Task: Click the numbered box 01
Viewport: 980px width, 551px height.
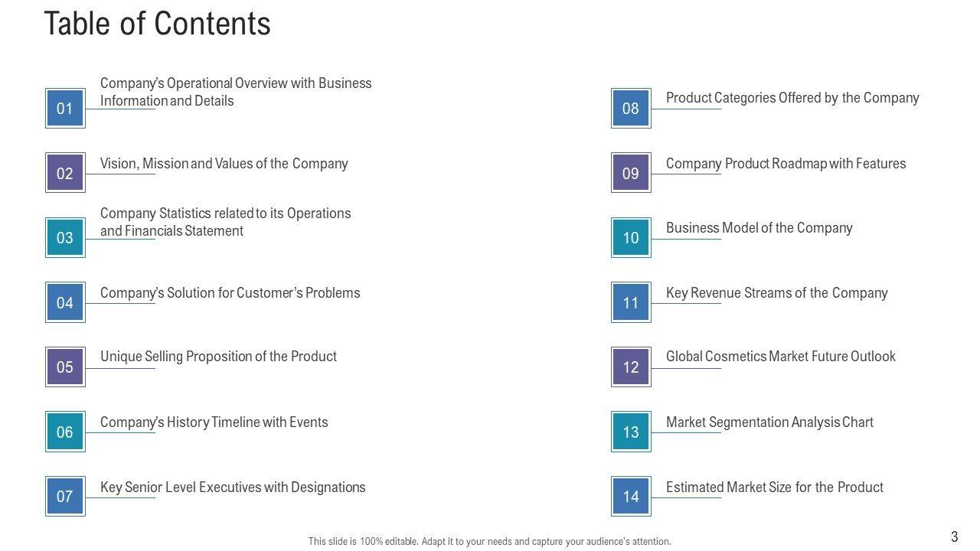Action: coord(65,108)
